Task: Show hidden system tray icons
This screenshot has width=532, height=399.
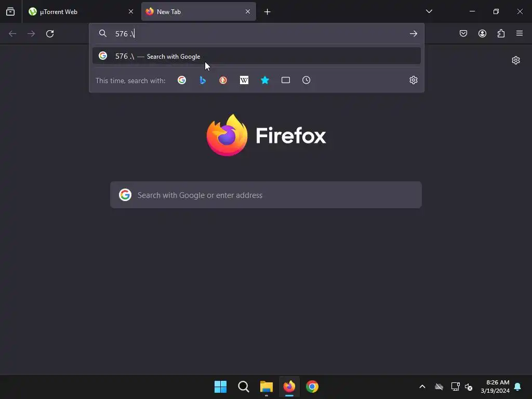Action: 422,387
